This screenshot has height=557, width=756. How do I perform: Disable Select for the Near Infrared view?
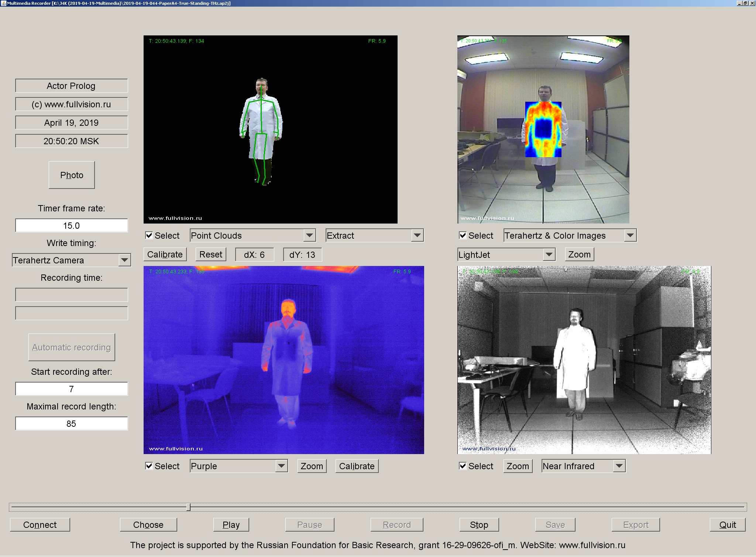click(463, 466)
